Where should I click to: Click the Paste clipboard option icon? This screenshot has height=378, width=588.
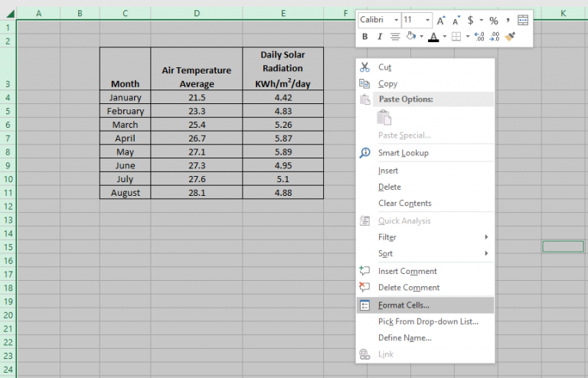coord(384,117)
